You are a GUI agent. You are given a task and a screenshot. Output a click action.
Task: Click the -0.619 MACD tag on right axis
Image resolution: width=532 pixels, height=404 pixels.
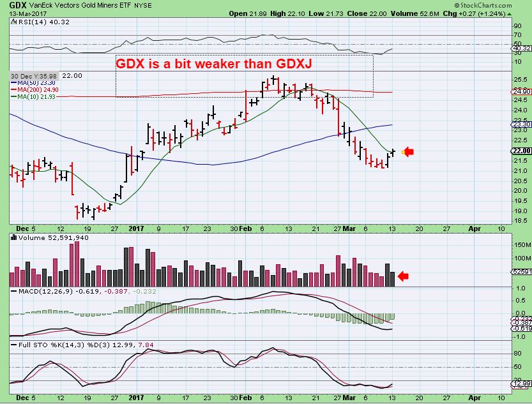pos(521,329)
